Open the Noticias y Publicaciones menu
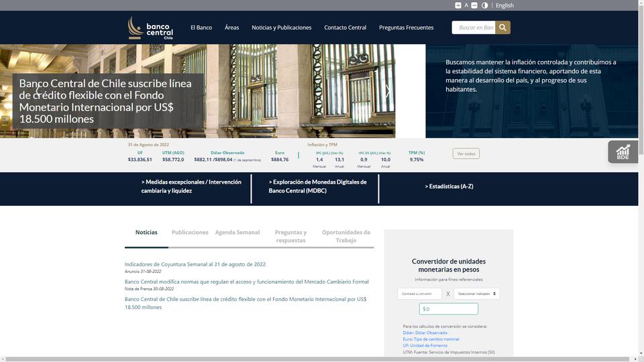Screen dimensions: 644x362 click(x=281, y=27)
